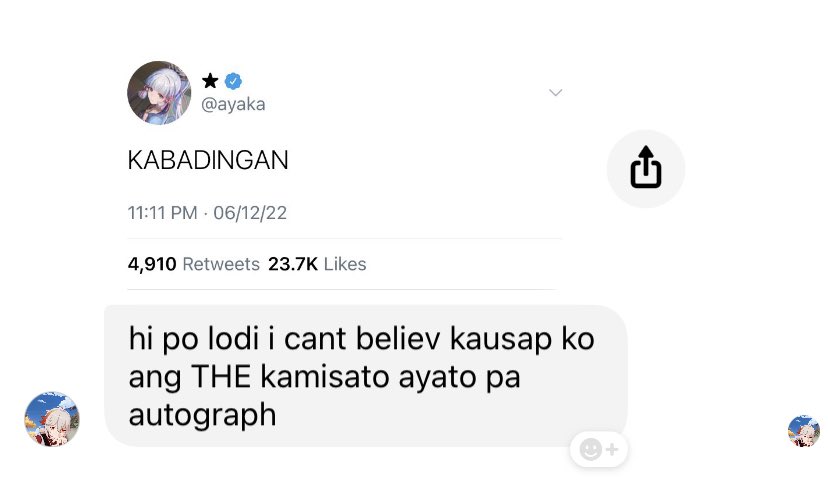View the 4,910 retweet count
This screenshot has height=484, width=828.
tap(152, 264)
